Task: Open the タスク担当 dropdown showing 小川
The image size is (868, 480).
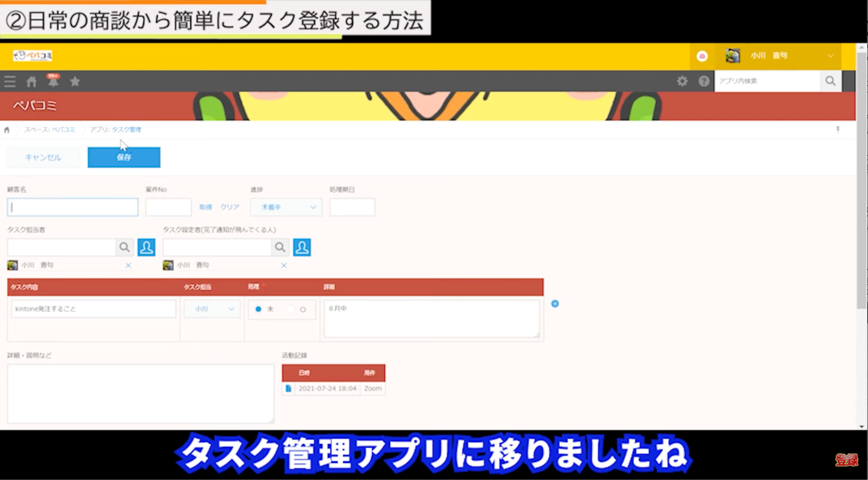Action: (212, 309)
